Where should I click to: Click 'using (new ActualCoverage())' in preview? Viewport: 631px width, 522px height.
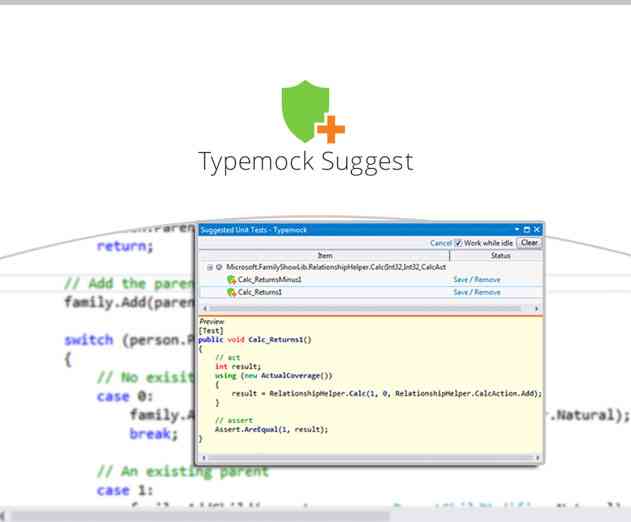pos(274,376)
